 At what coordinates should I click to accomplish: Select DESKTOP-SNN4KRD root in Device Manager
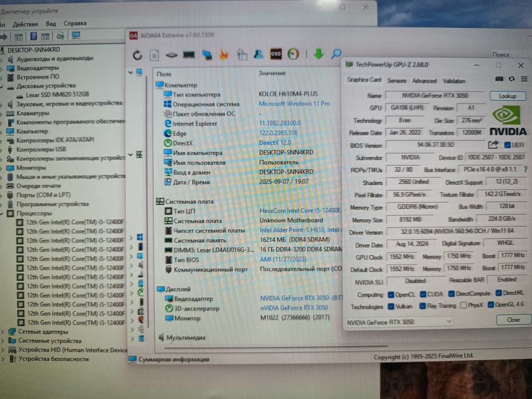pyautogui.click(x=34, y=50)
